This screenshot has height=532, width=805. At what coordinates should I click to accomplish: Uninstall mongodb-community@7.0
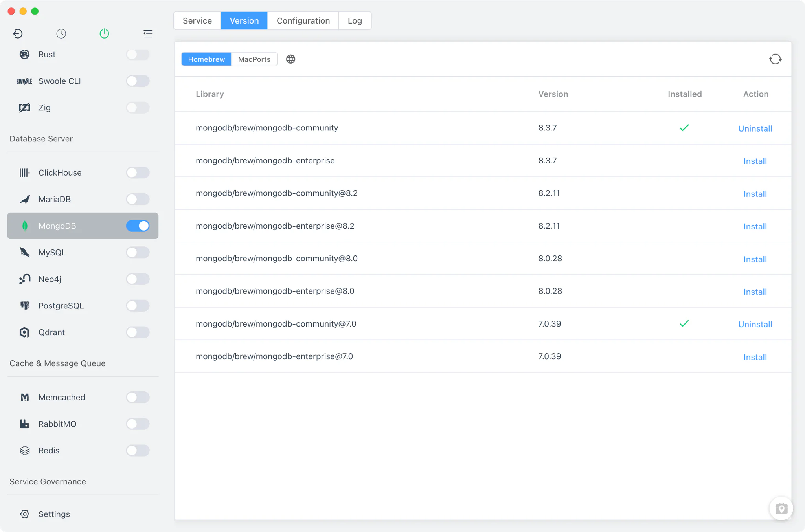coord(755,324)
